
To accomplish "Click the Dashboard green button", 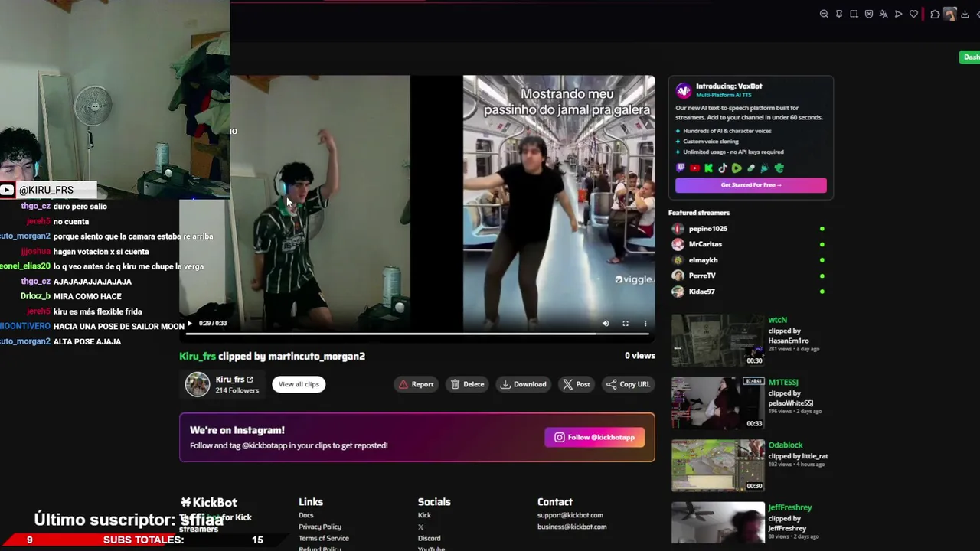I will (x=970, y=57).
